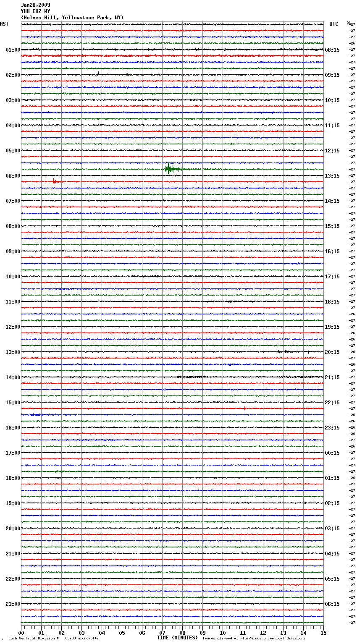357x644 pixels.
Task: Click the black spike on the 02:00 trace
Action: (98, 73)
